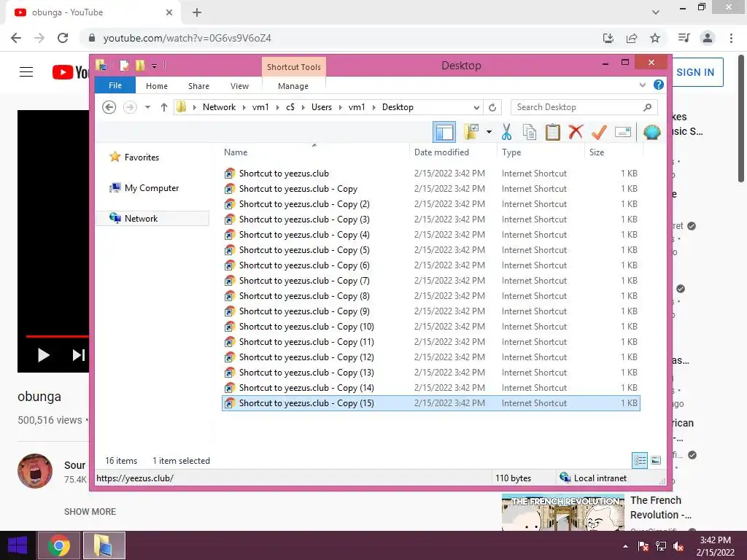Click the folder options toolbar icon
The height and width of the screenshot is (560, 747).
(471, 132)
